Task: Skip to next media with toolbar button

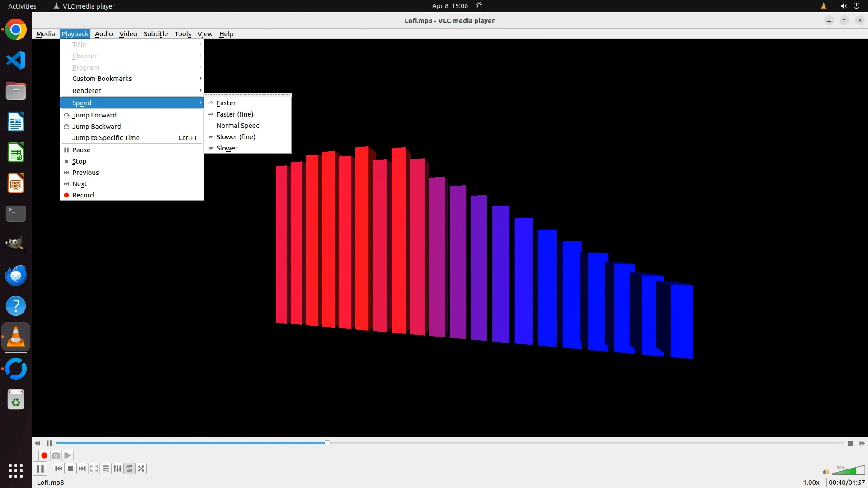Action: (82, 469)
